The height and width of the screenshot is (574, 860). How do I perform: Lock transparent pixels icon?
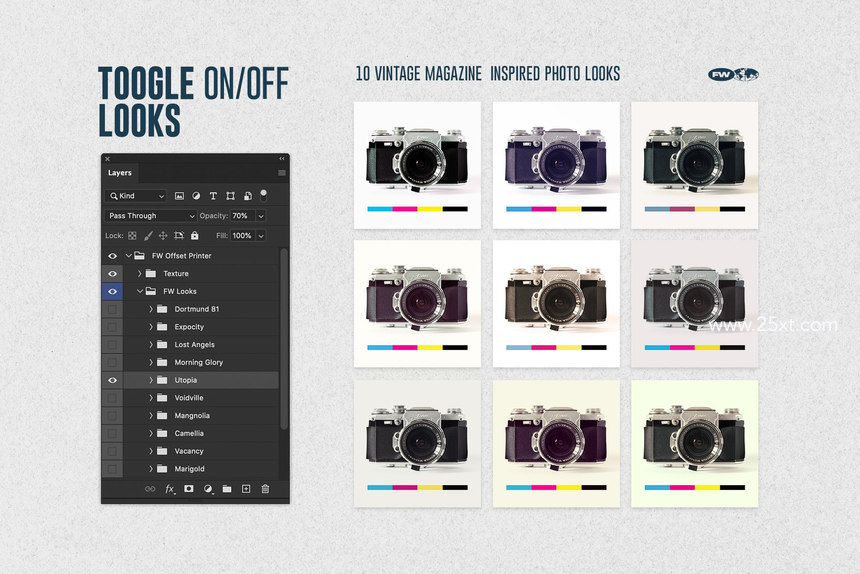tap(132, 236)
